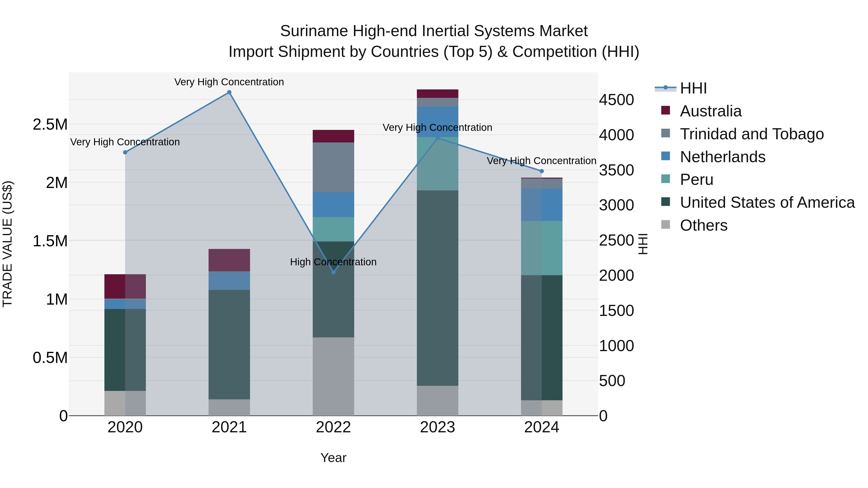Click the chart title 'Suriname High-end Inertial Systems Market'
Viewport: 868px width, 488px height.
click(x=434, y=31)
